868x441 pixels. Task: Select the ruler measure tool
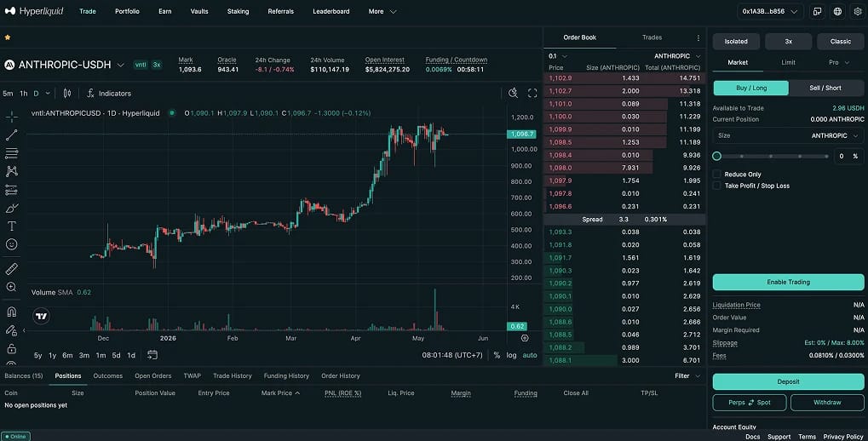click(12, 269)
